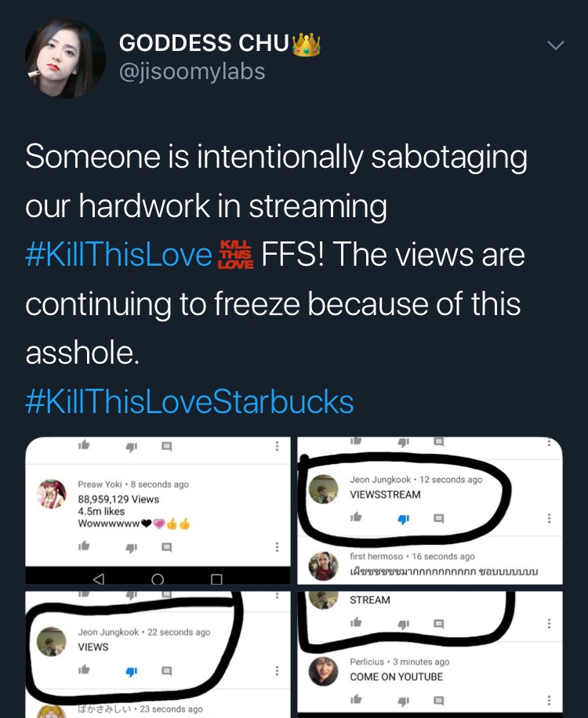The image size is (588, 718).
Task: Click the @jisoomylabs handle
Action: click(192, 72)
